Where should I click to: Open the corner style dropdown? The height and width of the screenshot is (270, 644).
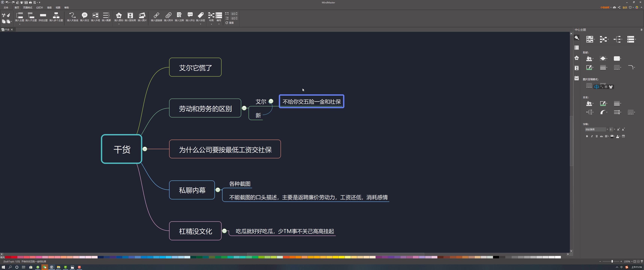point(631,67)
